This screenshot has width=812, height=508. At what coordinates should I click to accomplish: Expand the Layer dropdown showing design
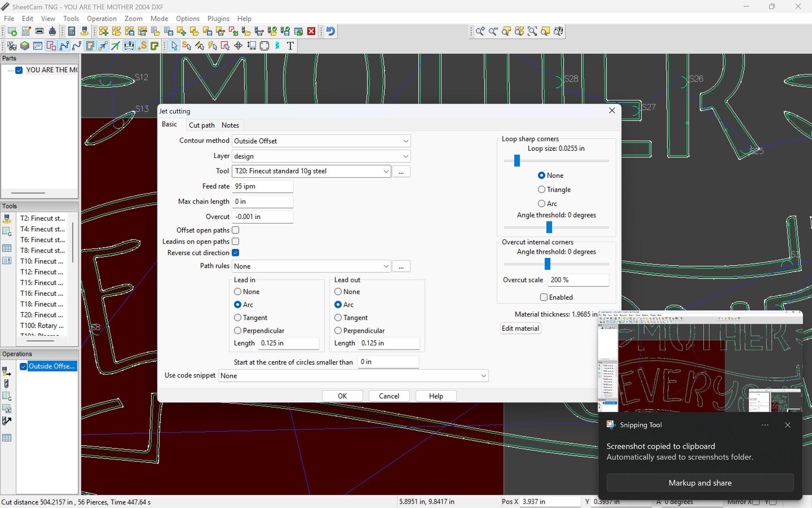tap(321, 156)
